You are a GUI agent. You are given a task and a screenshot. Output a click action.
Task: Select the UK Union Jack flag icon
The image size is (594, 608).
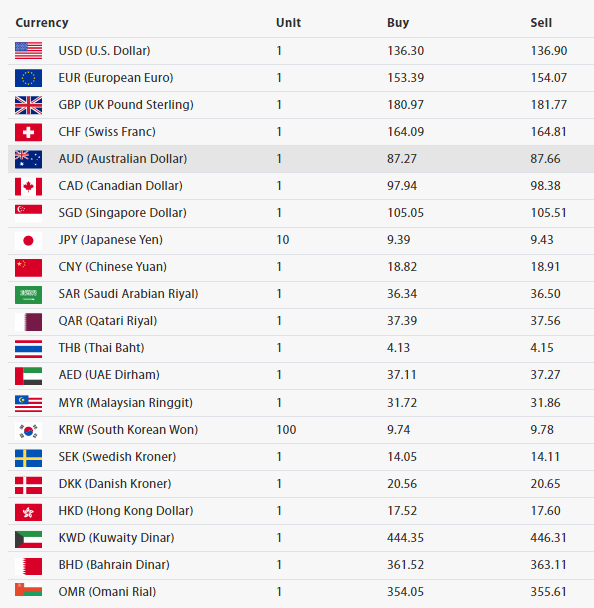click(28, 105)
